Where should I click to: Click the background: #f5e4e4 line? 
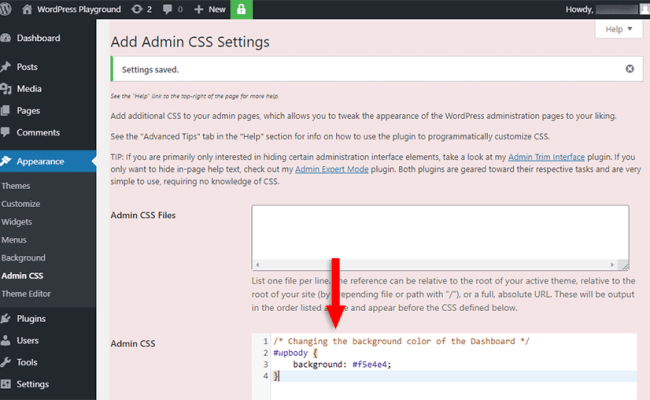(x=342, y=364)
